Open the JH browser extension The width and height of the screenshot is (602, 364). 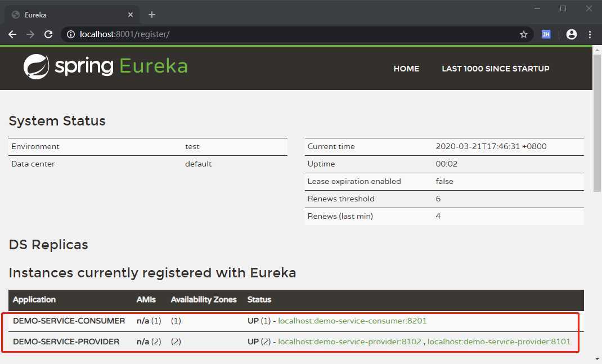(546, 34)
